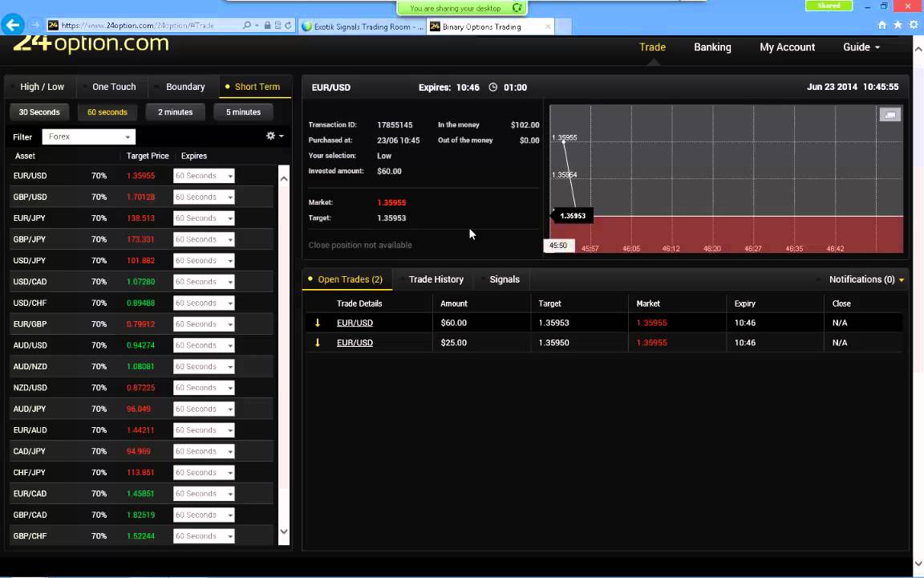Viewport: 924px width, 578px height.
Task: Switch to One Touch tab
Action: point(114,87)
